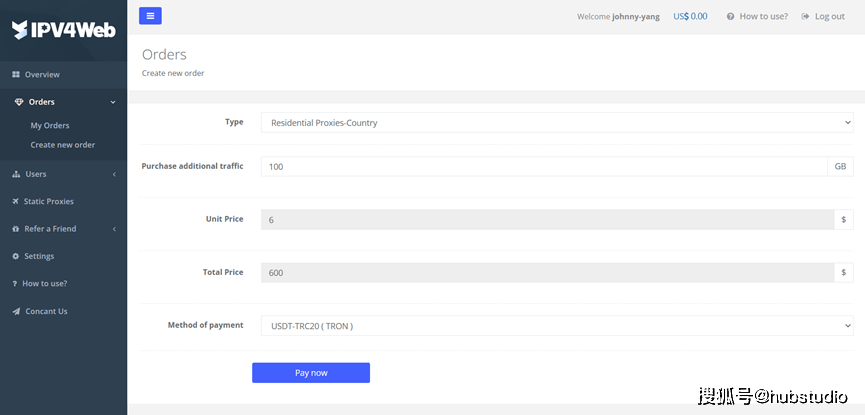The width and height of the screenshot is (865, 415).
Task: Click Log out in the header
Action: point(823,16)
